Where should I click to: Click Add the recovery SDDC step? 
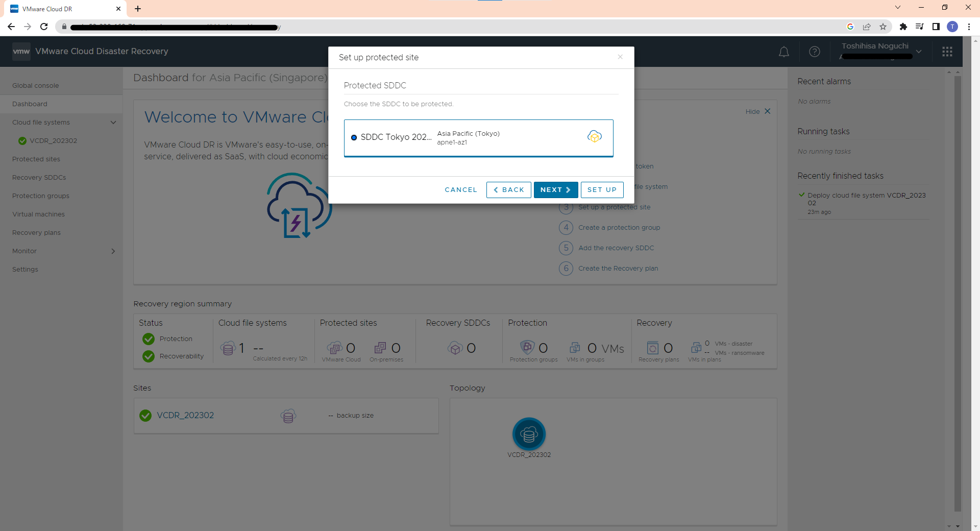616,248
